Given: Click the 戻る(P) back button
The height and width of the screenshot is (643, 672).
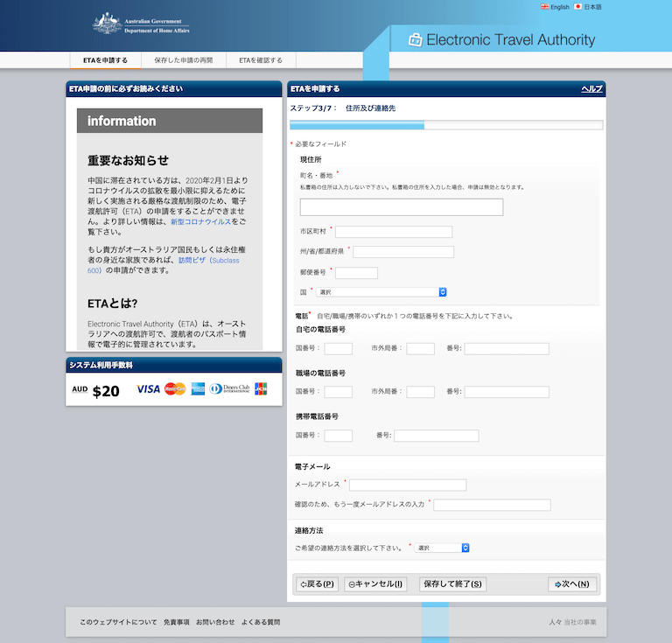Looking at the screenshot, I should tap(317, 584).
